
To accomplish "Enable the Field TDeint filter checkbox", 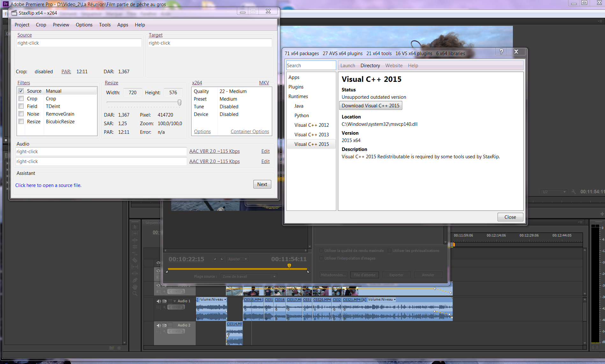I will click(x=21, y=106).
